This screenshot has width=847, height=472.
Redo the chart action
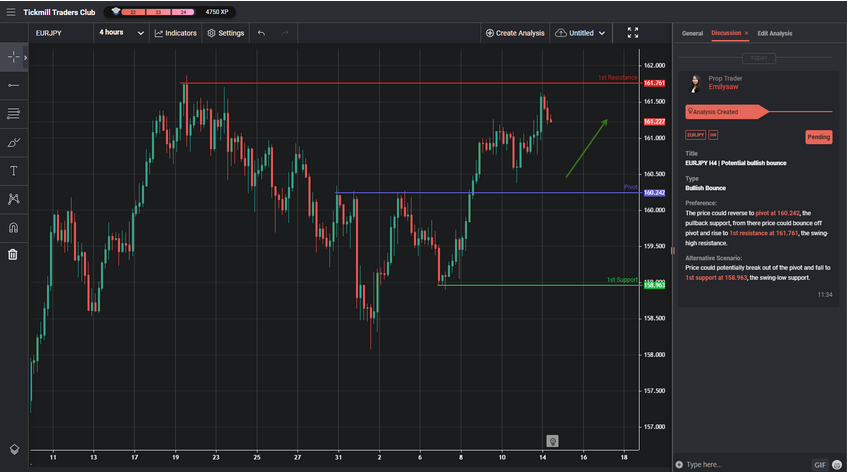coord(285,33)
